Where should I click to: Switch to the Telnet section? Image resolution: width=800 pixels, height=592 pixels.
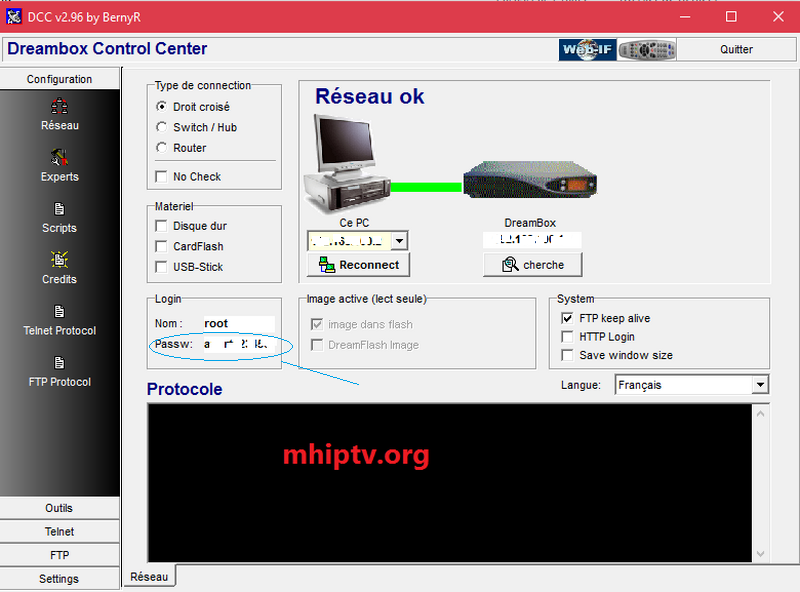[x=59, y=532]
